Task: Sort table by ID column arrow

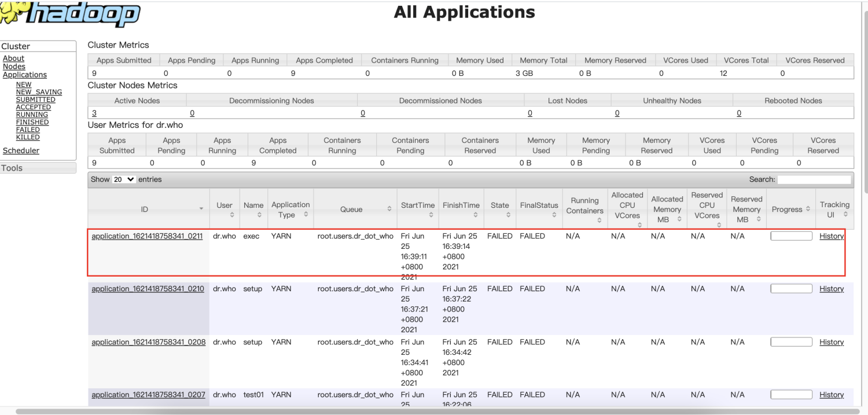Action: [201, 209]
